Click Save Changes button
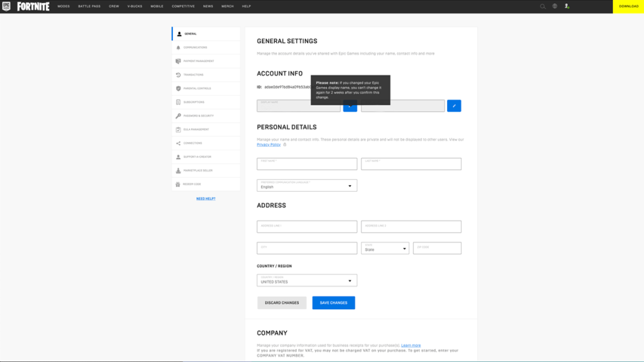The width and height of the screenshot is (644, 362). (x=333, y=303)
